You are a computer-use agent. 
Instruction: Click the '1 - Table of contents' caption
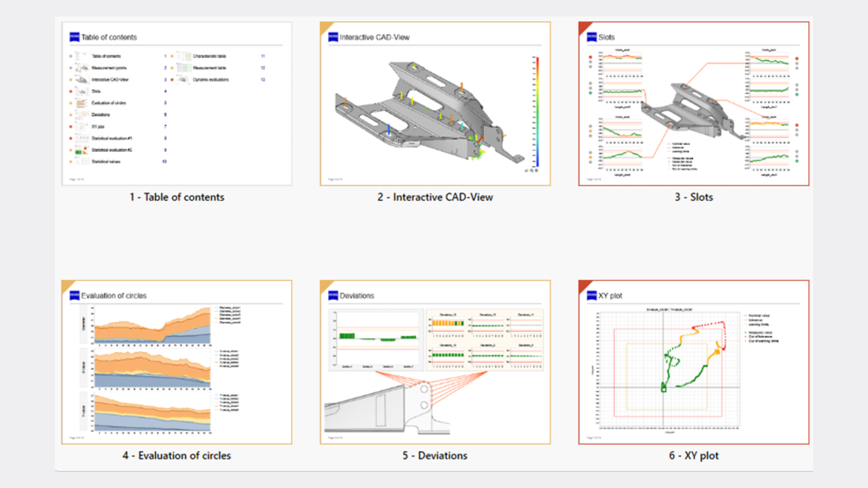(177, 197)
